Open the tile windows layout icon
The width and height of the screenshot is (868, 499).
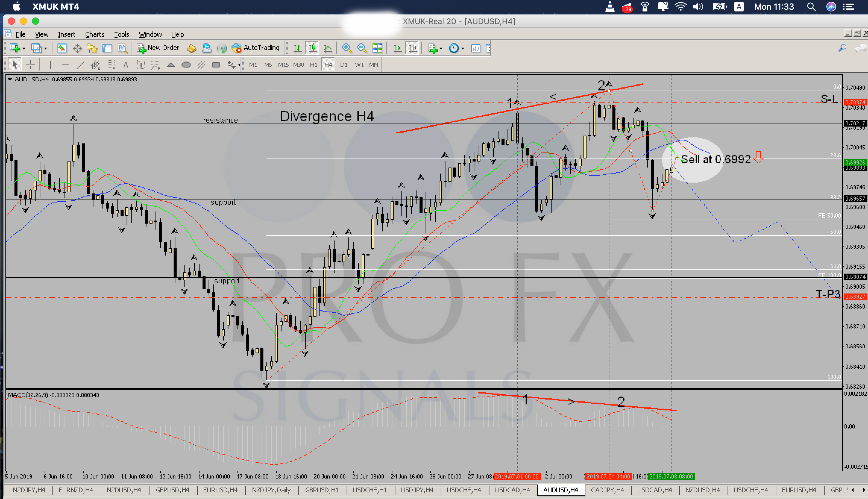click(377, 48)
